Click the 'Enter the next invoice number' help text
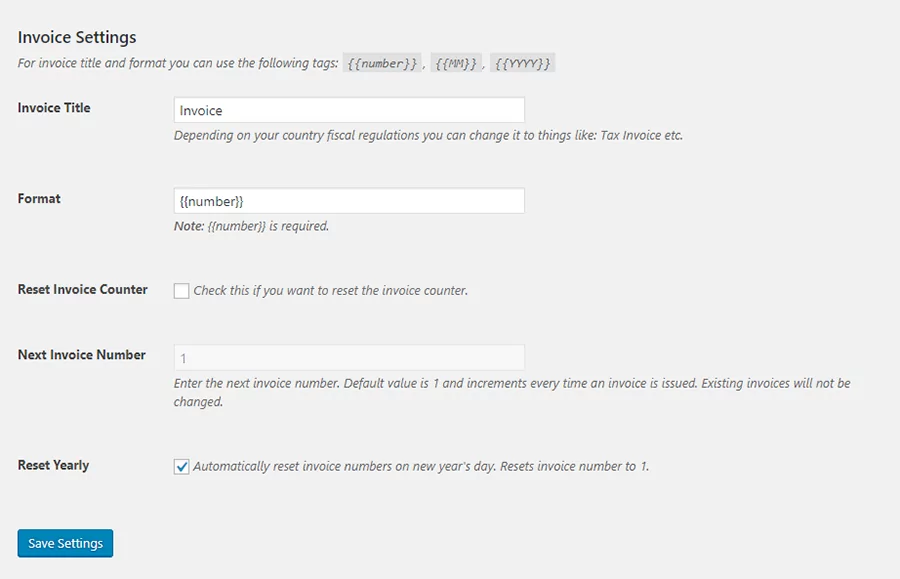 [512, 384]
